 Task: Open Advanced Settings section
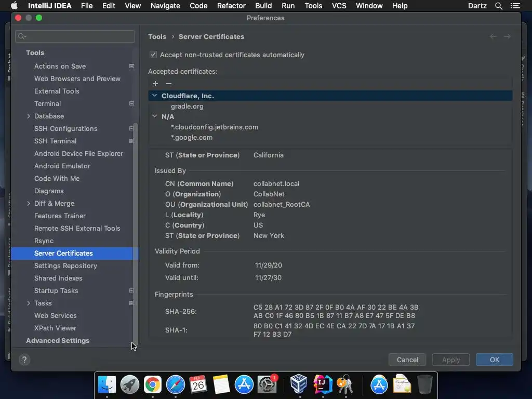(58, 341)
